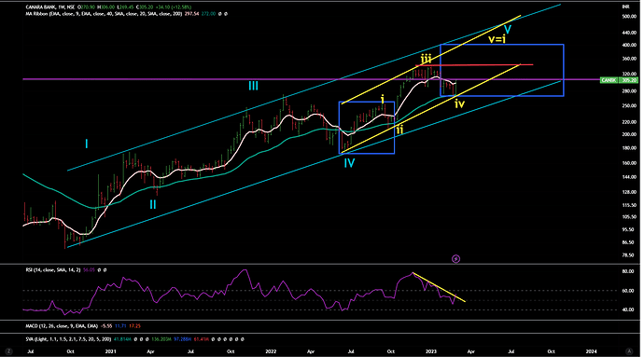Viewport: 644px width, 357px height.
Task: Click the CANBK 305.20 price label
Action: tap(620, 80)
